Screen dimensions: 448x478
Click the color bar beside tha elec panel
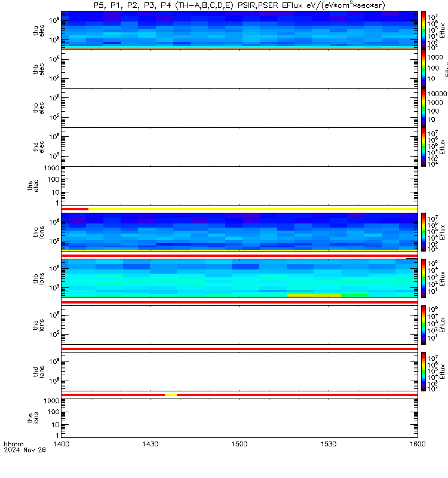pos(424,30)
